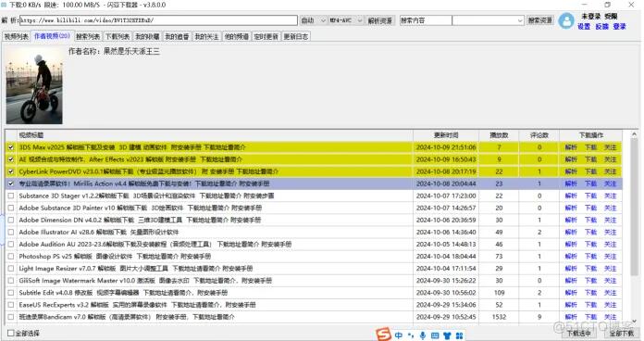Open the Sogou soft keyboard icon

[x=435, y=335]
